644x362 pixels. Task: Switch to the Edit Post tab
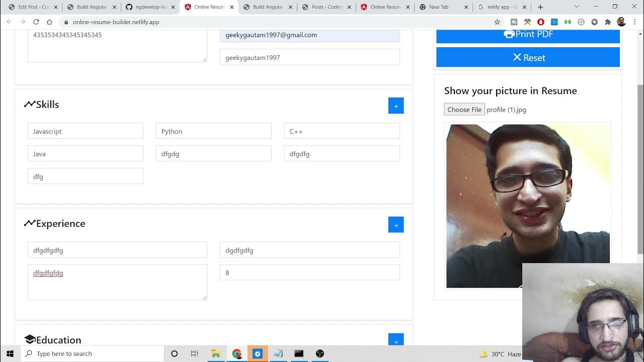[x=30, y=7]
